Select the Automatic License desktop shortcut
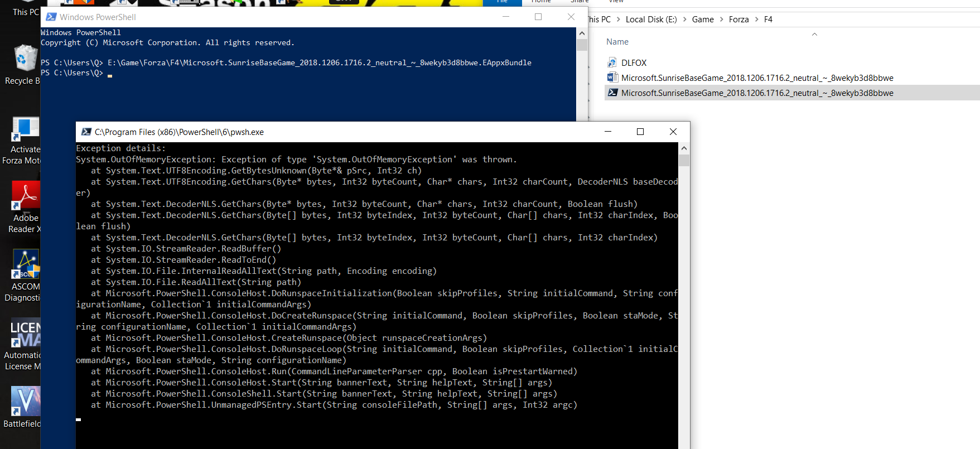Viewport: 980px width, 449px height. pos(25,334)
